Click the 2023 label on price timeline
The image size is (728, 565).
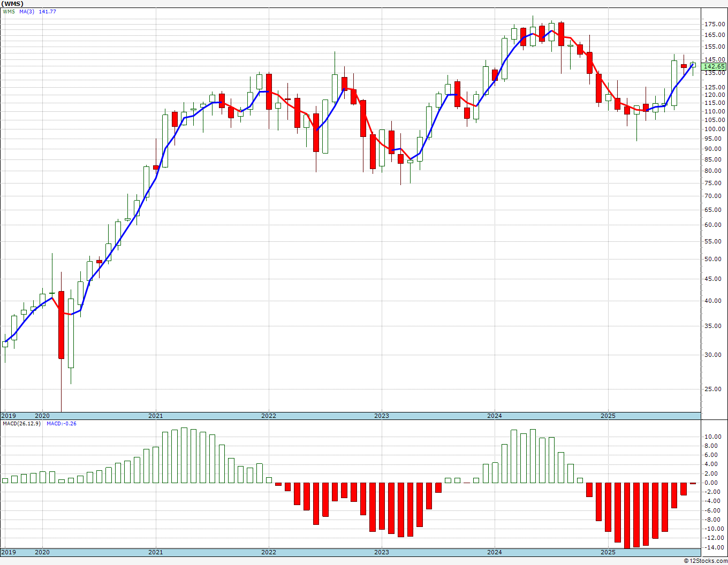381,416
